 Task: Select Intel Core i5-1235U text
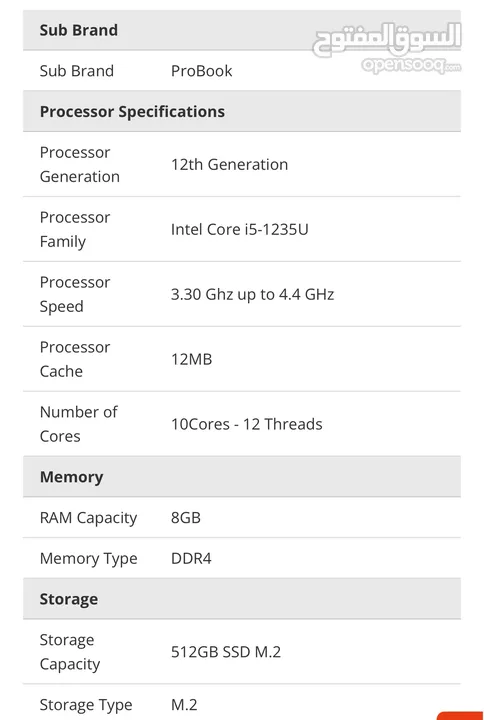[x=240, y=229]
